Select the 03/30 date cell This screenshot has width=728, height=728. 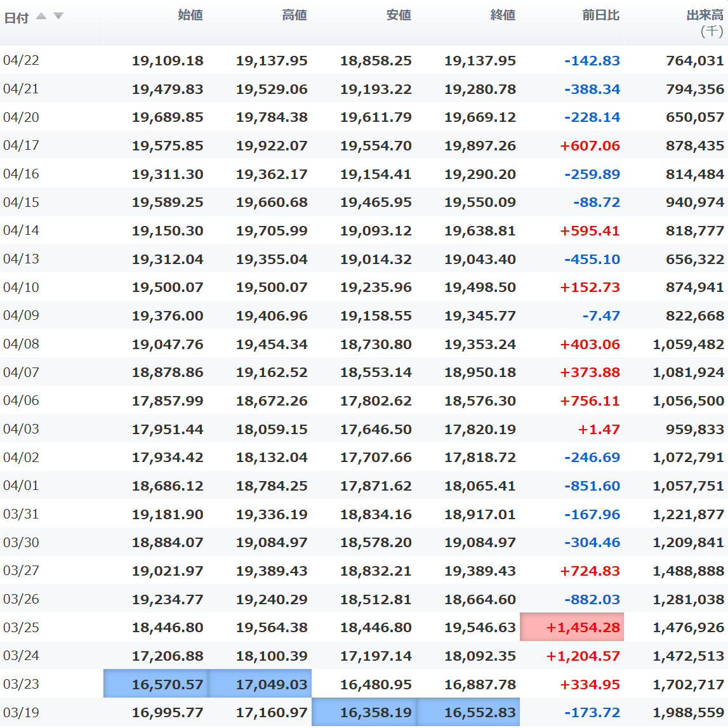pos(22,542)
